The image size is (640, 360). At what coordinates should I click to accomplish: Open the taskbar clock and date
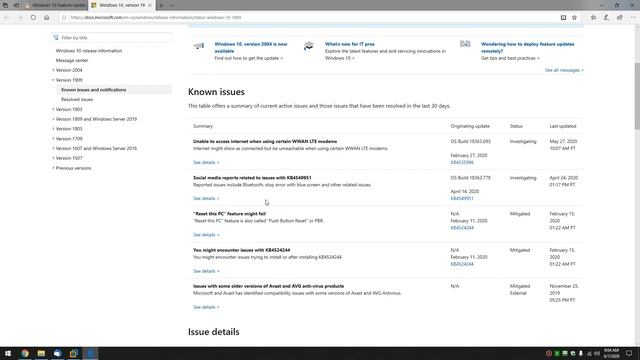pos(611,353)
